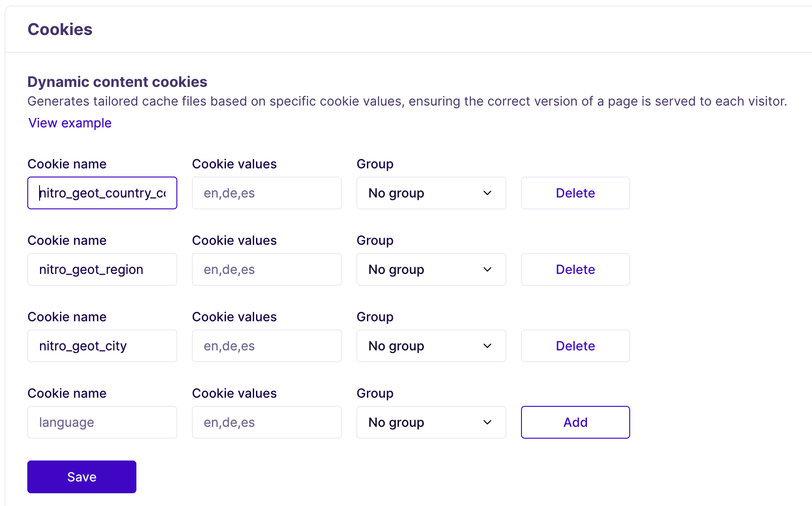Open the Group dropdown for nitro_geot_country_code
The width and height of the screenshot is (812, 506).
(431, 193)
